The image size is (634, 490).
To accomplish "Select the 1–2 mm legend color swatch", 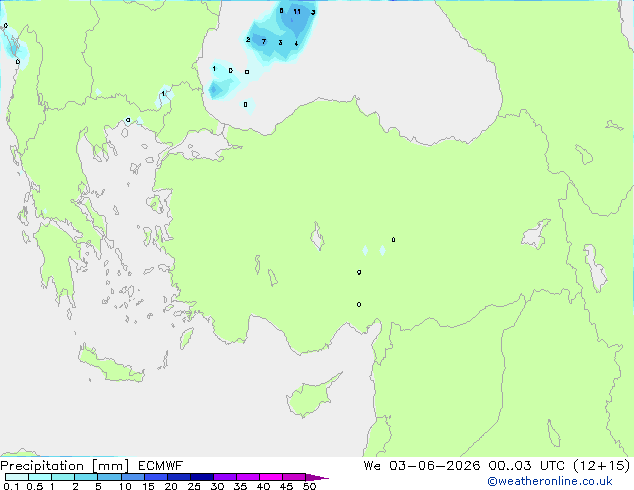I will point(63,477).
